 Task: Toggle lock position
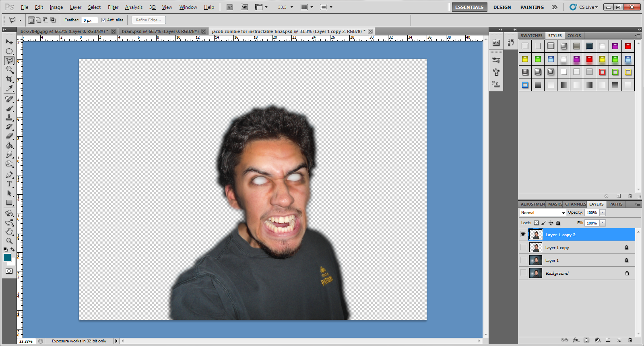pyautogui.click(x=551, y=223)
